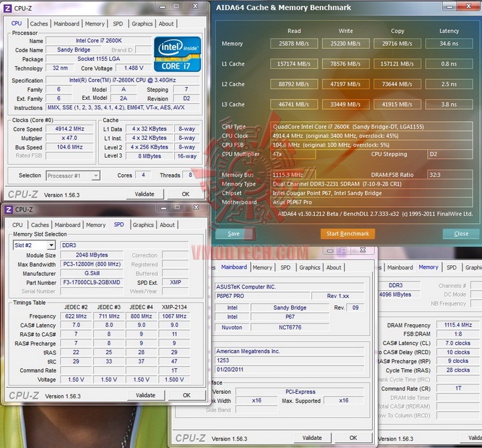
Task: Click the Intel Core i7 logo badge
Action: point(177,54)
